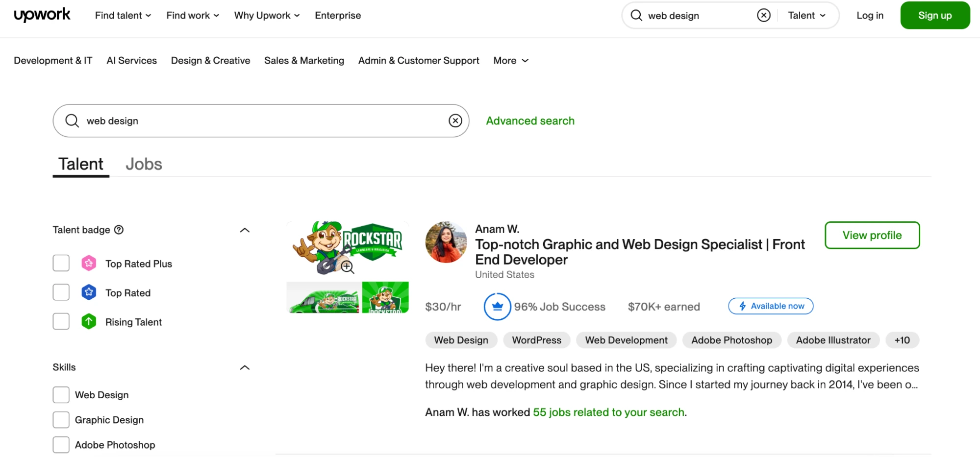Image resolution: width=980 pixels, height=457 pixels.
Task: Click the 96% Job Success text
Action: pyautogui.click(x=560, y=307)
